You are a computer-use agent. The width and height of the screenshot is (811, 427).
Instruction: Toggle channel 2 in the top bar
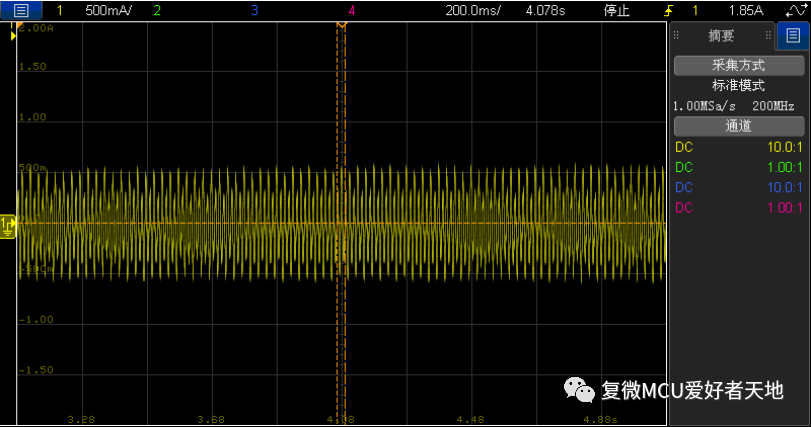(156, 10)
